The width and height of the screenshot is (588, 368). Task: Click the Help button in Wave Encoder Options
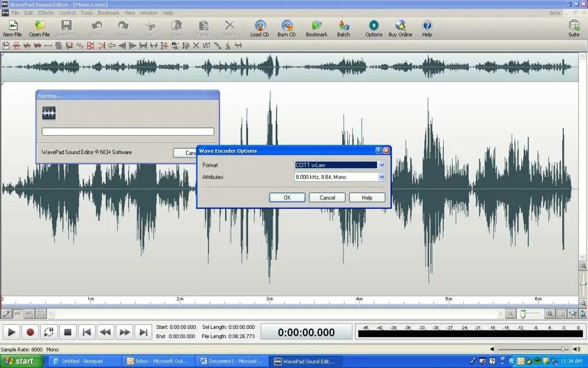tap(367, 198)
